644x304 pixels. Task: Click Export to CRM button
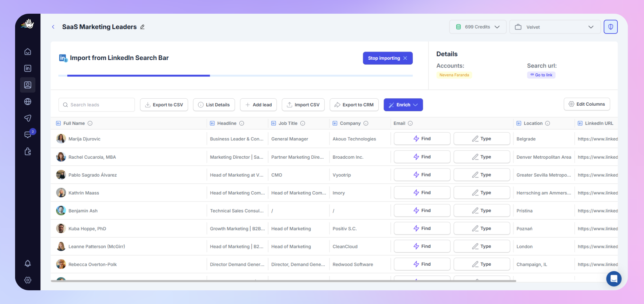click(354, 105)
